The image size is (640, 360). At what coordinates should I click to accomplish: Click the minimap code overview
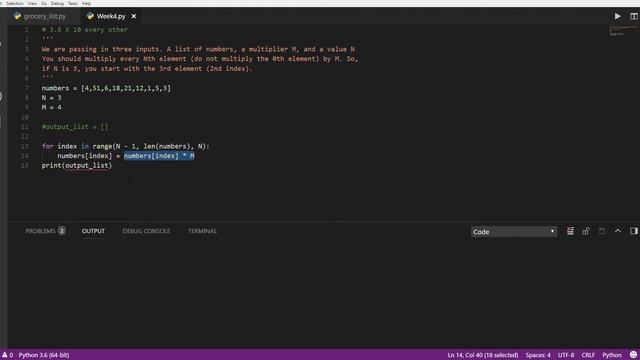tap(622, 31)
